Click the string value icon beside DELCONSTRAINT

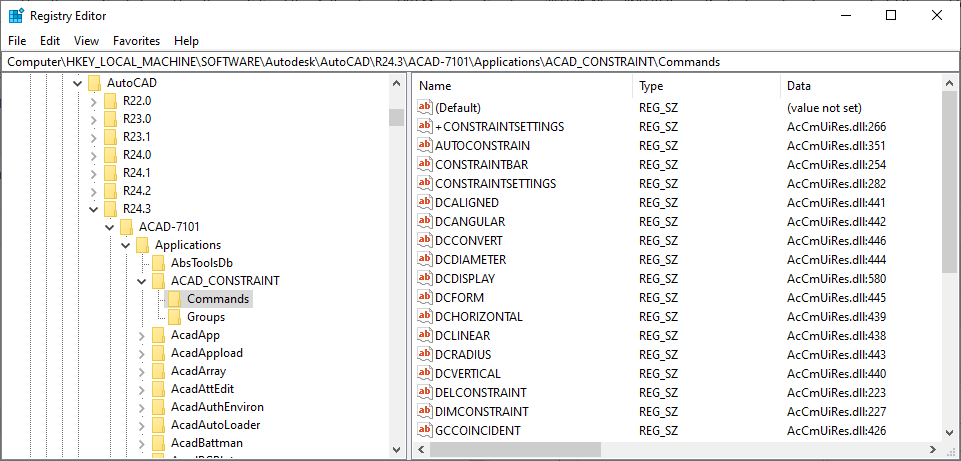pos(425,392)
